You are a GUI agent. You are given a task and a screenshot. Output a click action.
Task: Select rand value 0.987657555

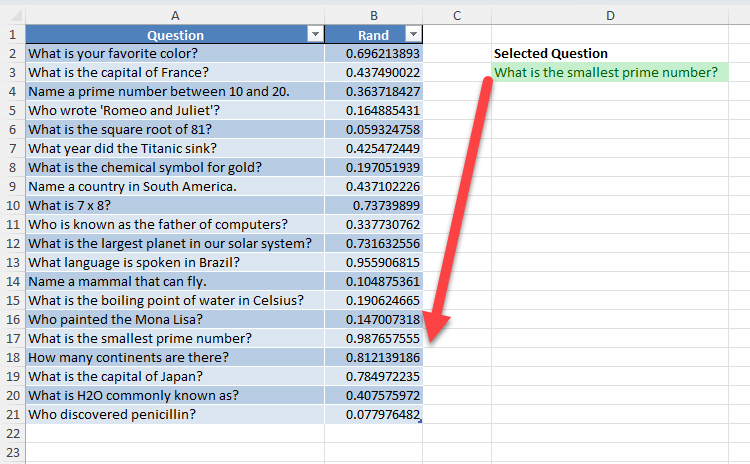(374, 338)
